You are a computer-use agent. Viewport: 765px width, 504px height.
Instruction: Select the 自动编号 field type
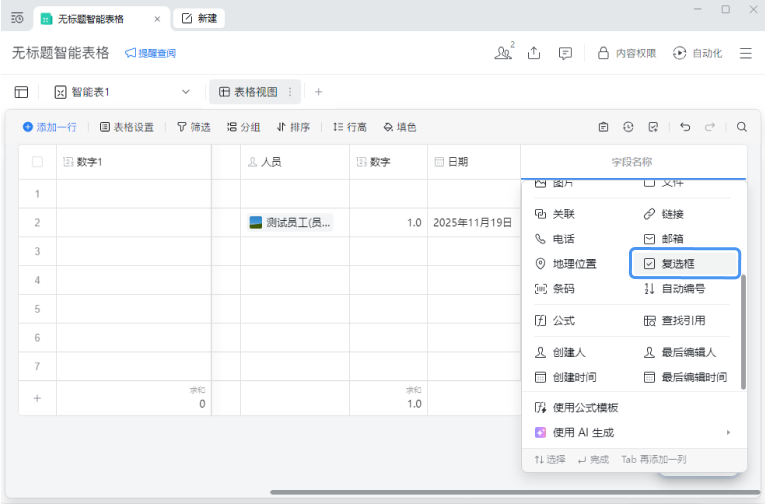coord(675,289)
